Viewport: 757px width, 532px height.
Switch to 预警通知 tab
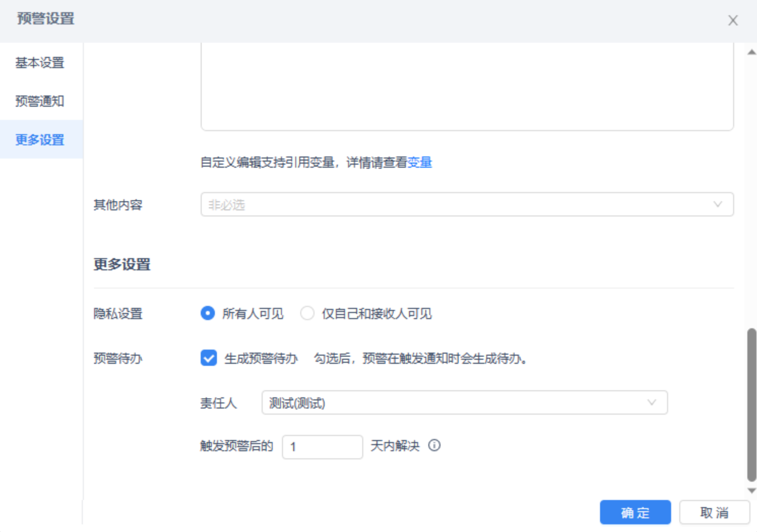coord(41,101)
